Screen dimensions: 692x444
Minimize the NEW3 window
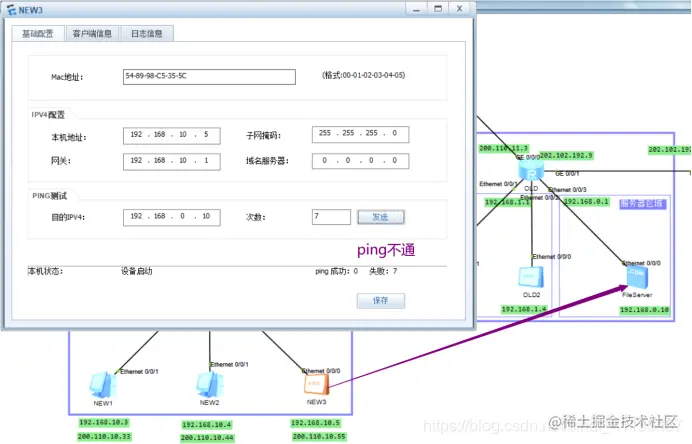pyautogui.click(x=417, y=9)
